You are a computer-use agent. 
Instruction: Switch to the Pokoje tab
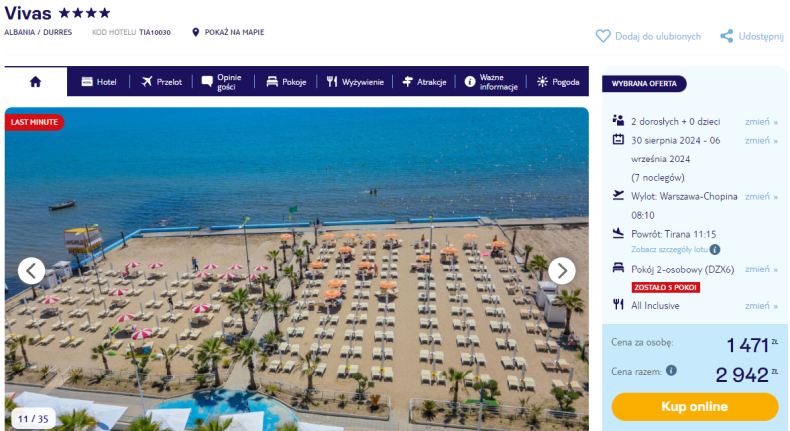(x=286, y=82)
